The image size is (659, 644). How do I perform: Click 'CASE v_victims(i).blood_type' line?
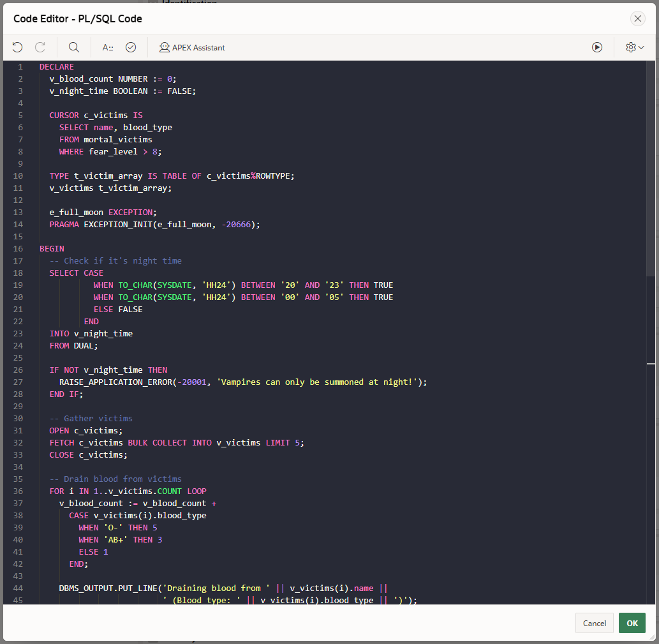(137, 515)
